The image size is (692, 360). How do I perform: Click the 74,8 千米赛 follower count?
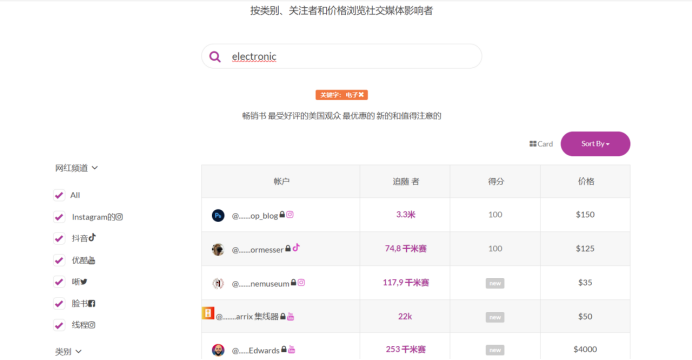pos(406,248)
